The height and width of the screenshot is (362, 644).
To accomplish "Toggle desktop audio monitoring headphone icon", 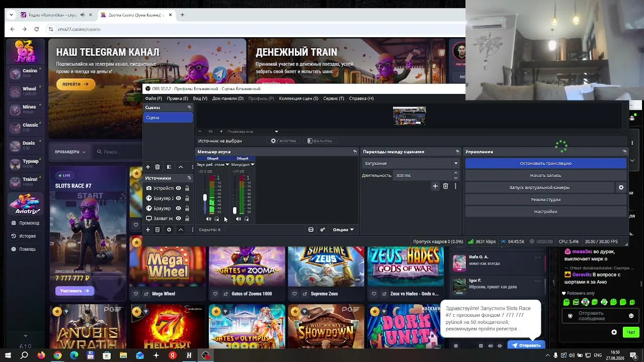I will tap(217, 219).
